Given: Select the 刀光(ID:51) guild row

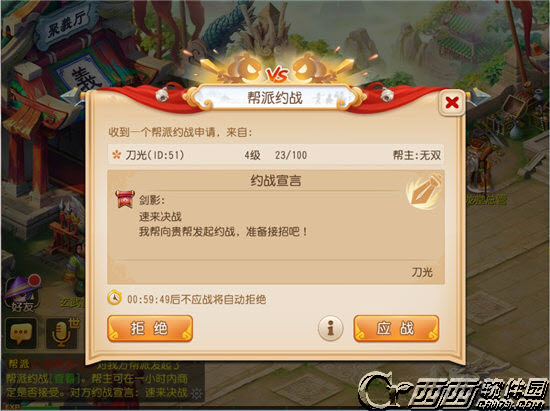Looking at the screenshot, I should click(x=276, y=155).
